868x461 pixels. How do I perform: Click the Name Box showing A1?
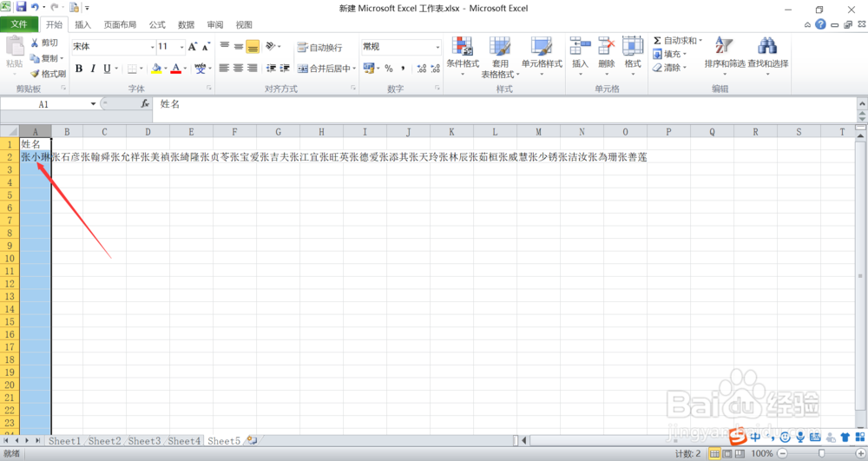pos(44,104)
